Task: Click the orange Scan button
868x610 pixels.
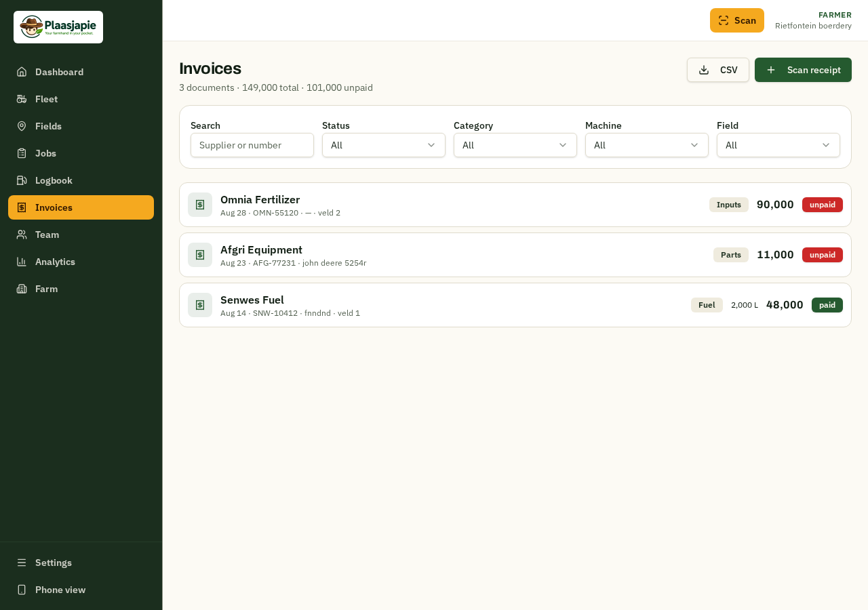Action: pos(737,20)
